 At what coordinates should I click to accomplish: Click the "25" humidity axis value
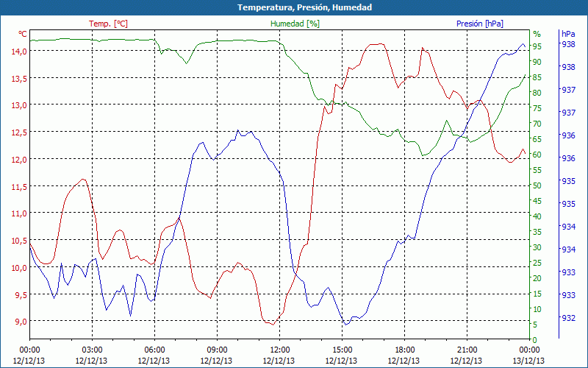click(537, 263)
